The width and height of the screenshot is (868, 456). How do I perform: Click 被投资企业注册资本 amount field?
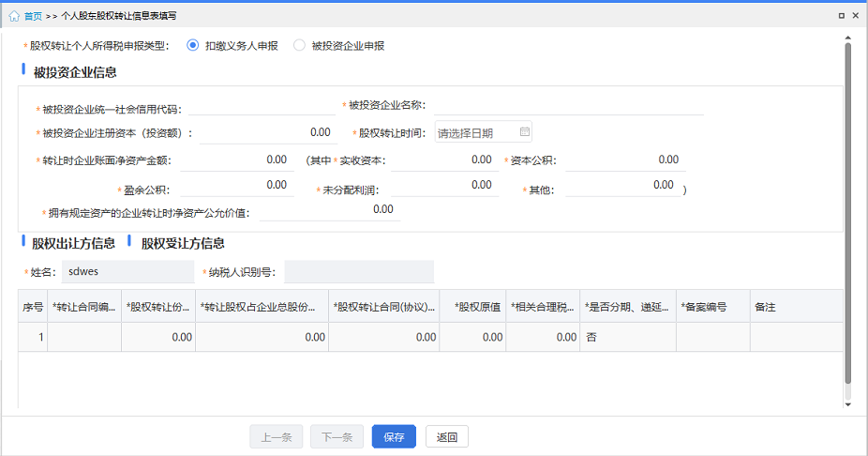(268, 133)
